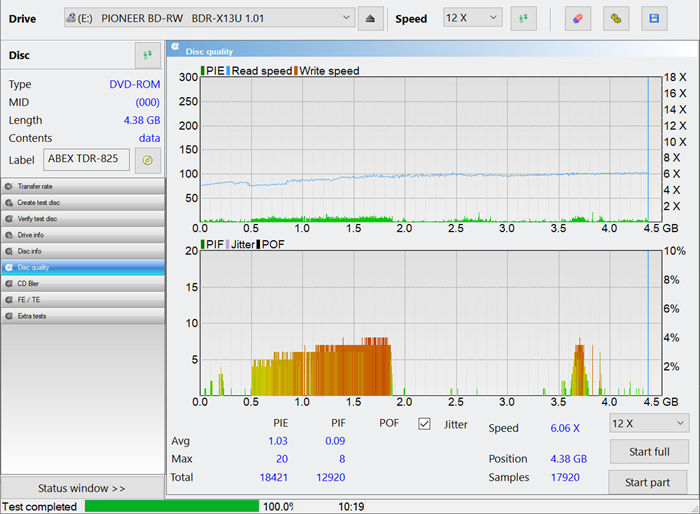Click the Disc quality window title icon
The width and height of the screenshot is (700, 514).
pyautogui.click(x=175, y=50)
